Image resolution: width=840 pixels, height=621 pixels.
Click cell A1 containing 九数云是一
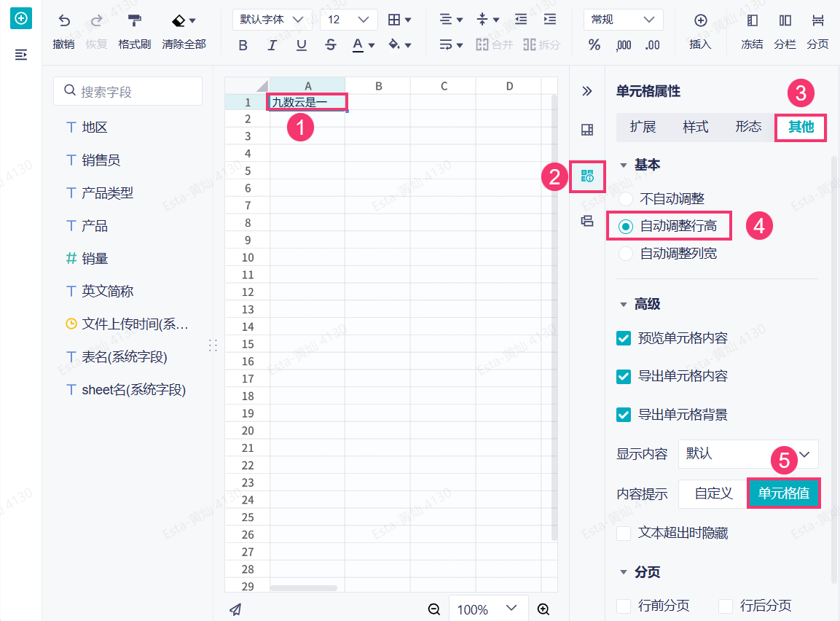307,102
